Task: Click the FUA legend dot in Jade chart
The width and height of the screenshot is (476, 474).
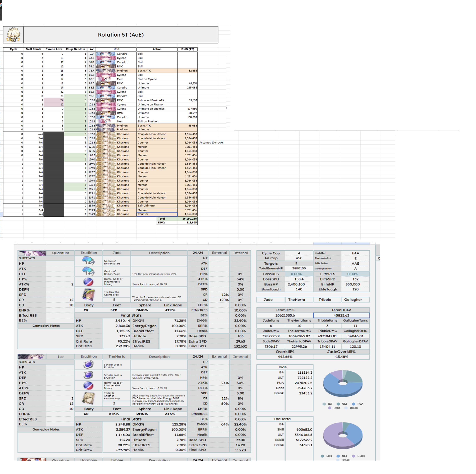Action: 353,404
